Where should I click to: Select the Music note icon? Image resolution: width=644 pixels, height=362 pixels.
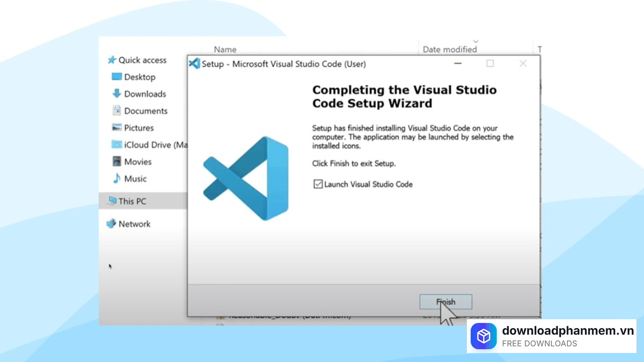pyautogui.click(x=117, y=178)
